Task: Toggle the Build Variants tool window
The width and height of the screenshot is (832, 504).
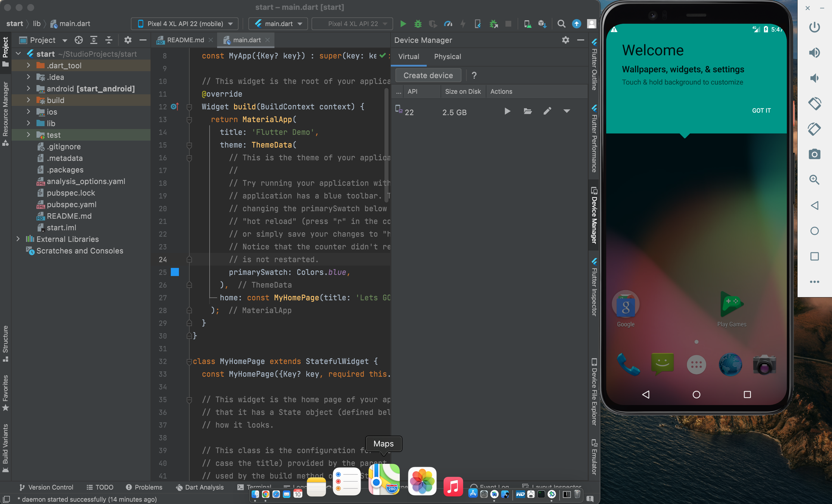Action: (x=6, y=448)
